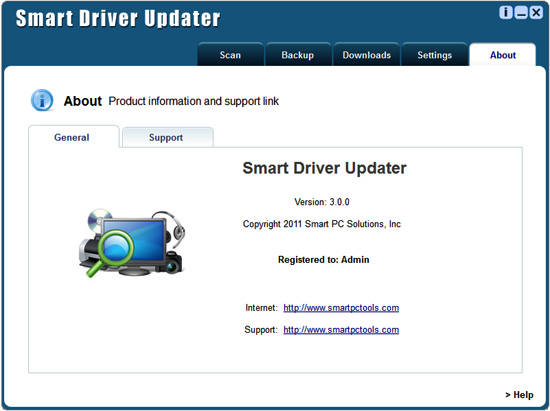Click the Help link
Screen dimensions: 550x411
(519, 395)
